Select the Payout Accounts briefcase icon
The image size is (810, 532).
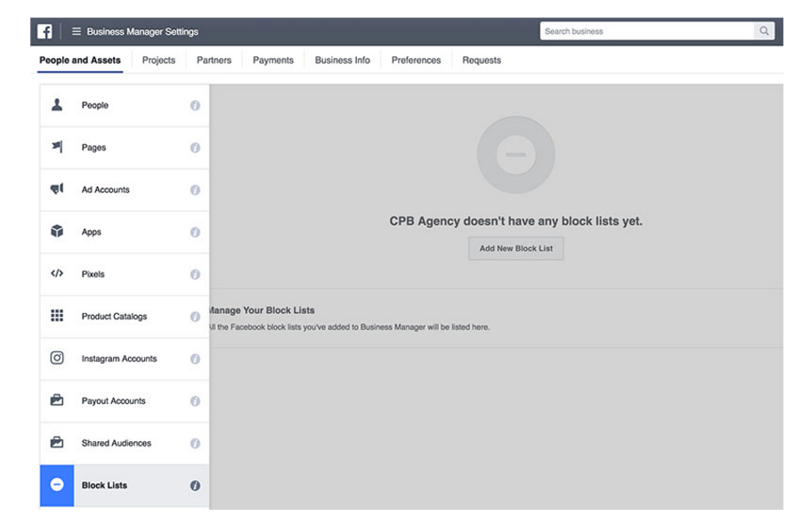(57, 400)
